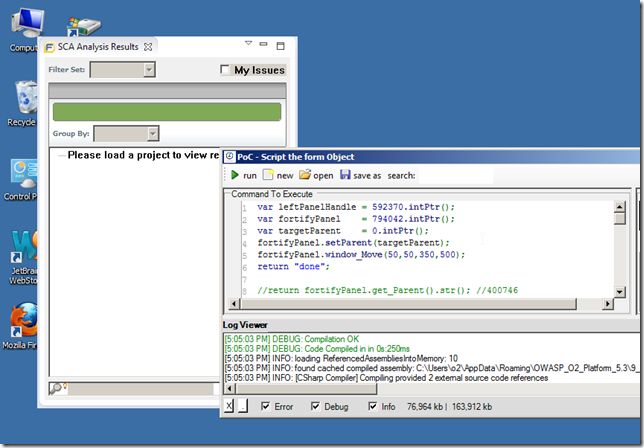Select the SCA Analysis Results tab
Viewport: 644px width, 448px height.
coord(97,47)
